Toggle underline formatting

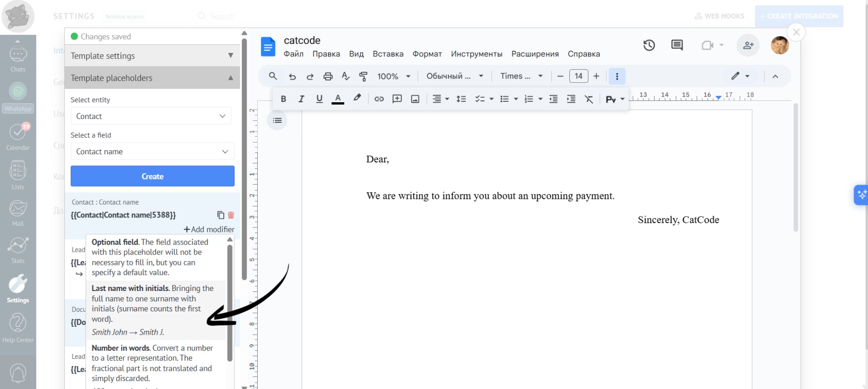click(319, 99)
